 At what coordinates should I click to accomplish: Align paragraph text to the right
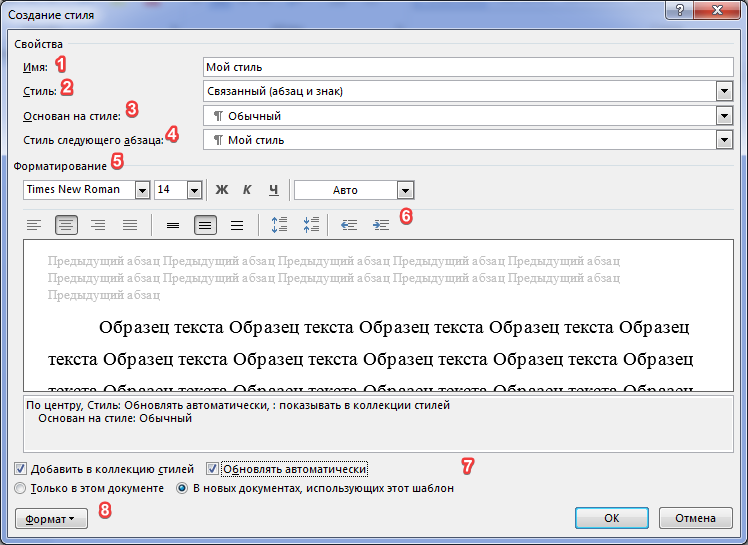pos(98,225)
